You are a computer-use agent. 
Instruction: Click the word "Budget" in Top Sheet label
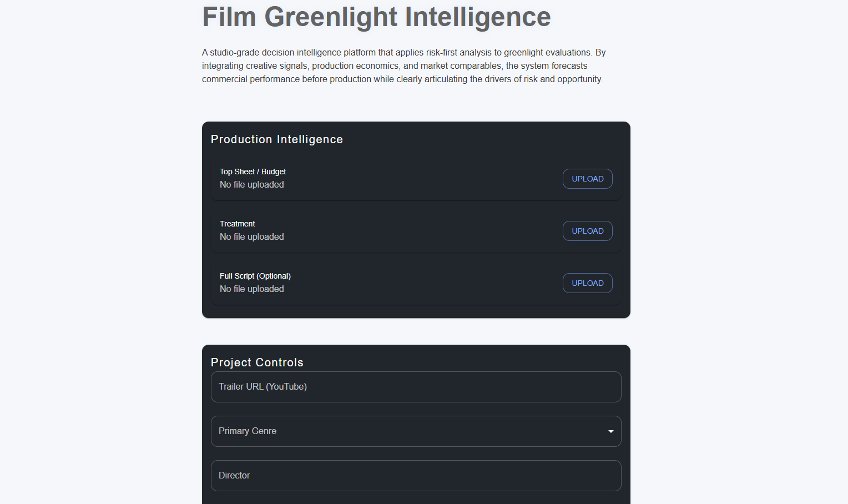274,172
